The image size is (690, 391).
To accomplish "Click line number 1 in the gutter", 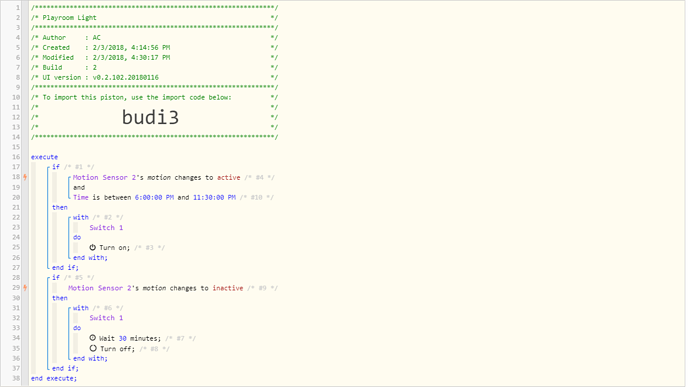I will point(18,7).
